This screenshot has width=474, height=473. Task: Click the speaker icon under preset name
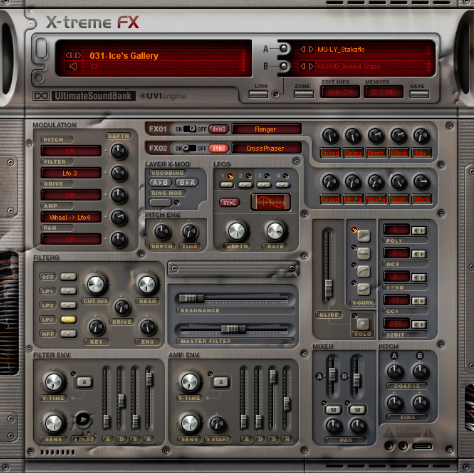pos(73,67)
